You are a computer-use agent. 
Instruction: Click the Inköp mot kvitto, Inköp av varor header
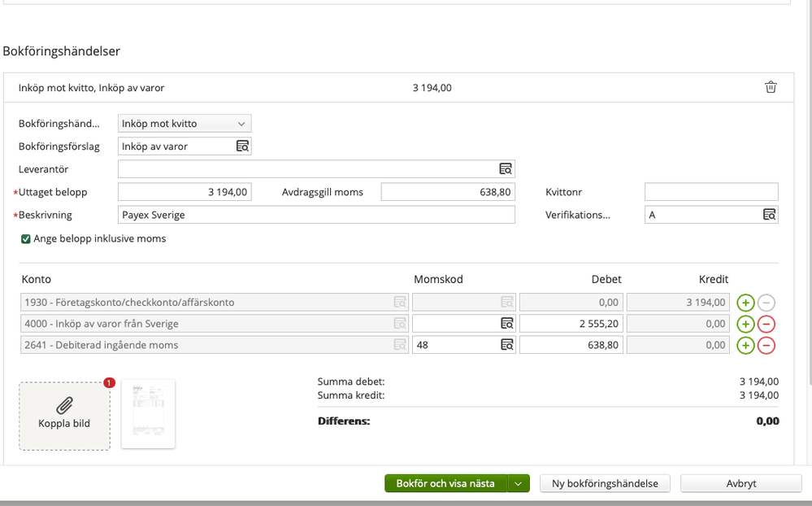(x=92, y=88)
